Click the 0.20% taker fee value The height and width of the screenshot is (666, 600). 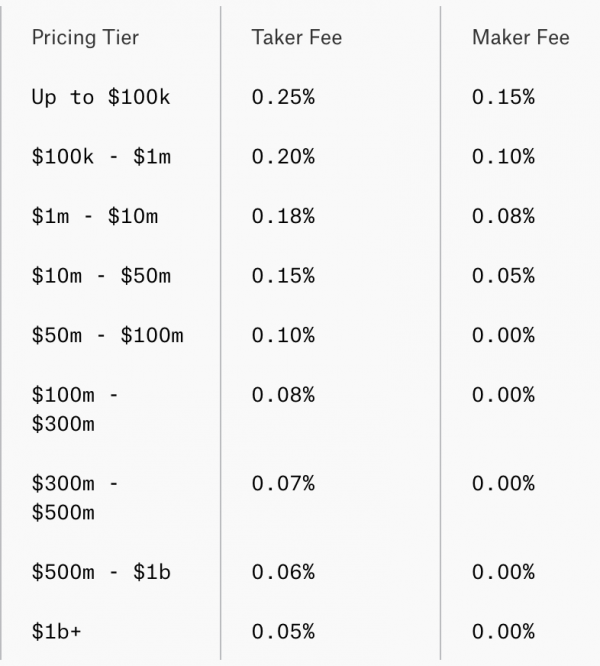pyautogui.click(x=283, y=157)
